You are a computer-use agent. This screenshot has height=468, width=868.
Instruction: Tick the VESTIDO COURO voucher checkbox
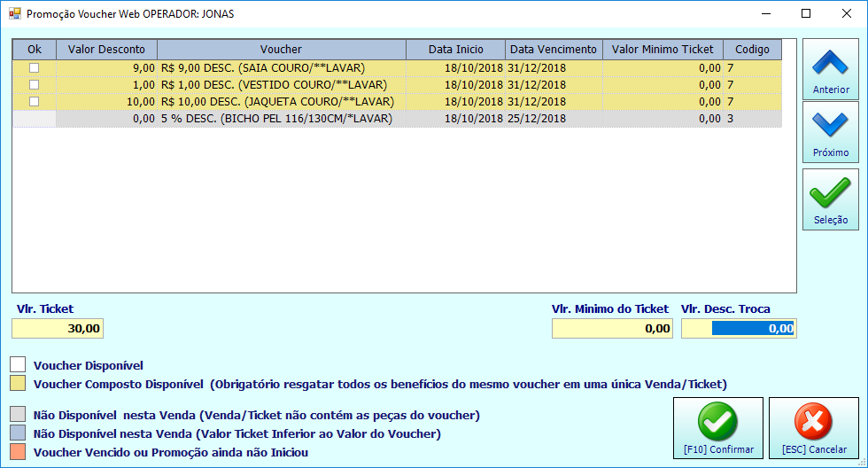(35, 85)
